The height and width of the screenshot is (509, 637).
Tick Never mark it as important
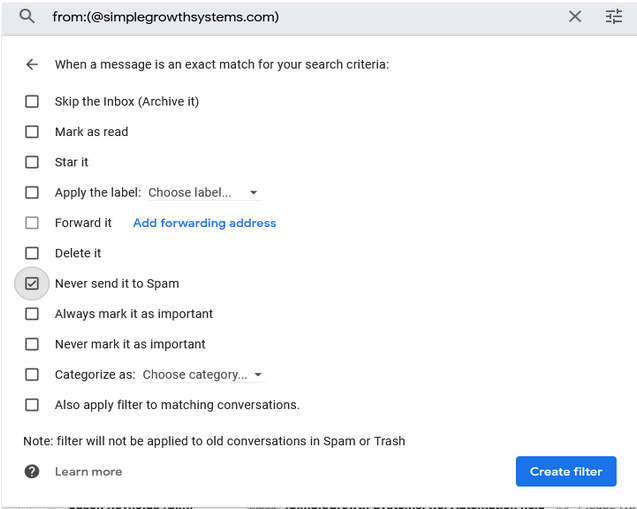[x=32, y=344]
